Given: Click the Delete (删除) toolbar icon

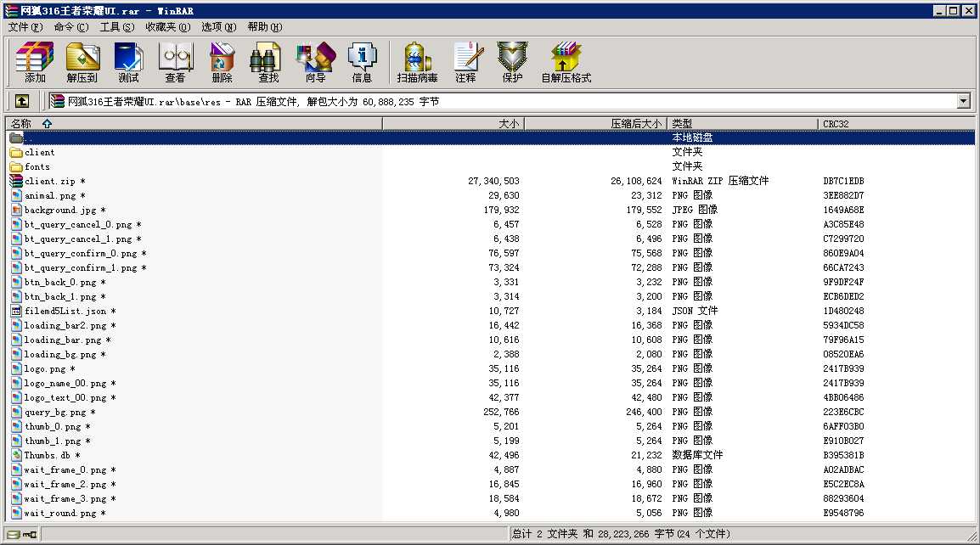Looking at the screenshot, I should click(x=222, y=63).
